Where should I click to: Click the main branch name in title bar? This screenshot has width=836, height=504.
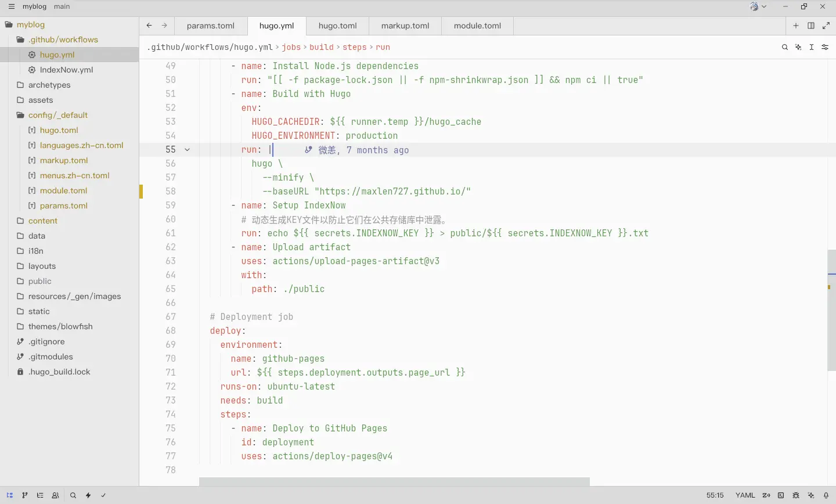click(x=62, y=6)
